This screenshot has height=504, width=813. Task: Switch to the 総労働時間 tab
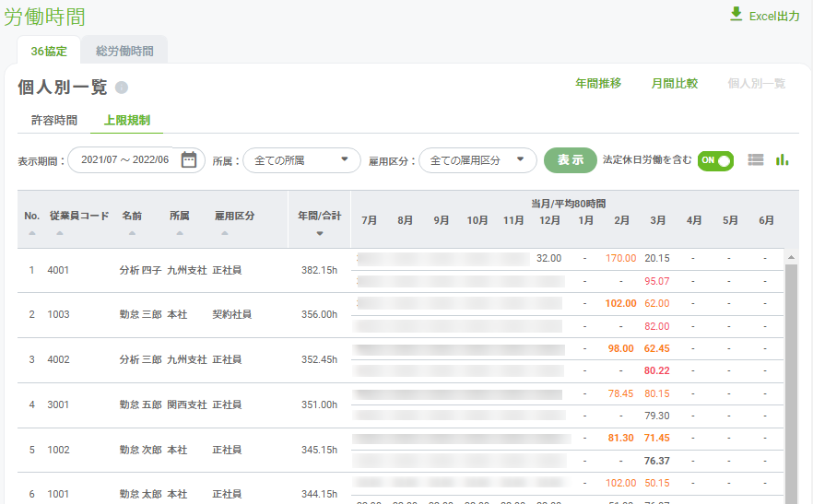(124, 51)
